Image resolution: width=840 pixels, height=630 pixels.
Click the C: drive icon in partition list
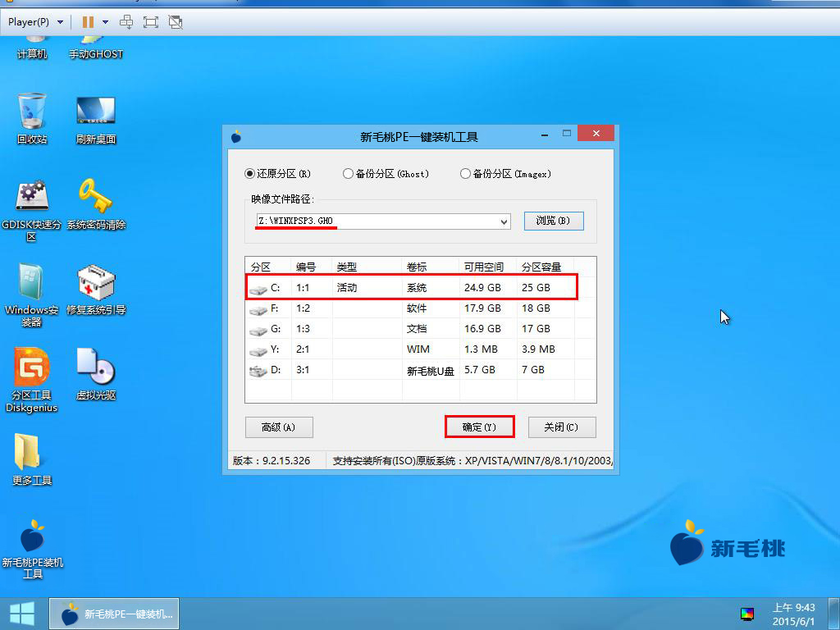point(258,289)
